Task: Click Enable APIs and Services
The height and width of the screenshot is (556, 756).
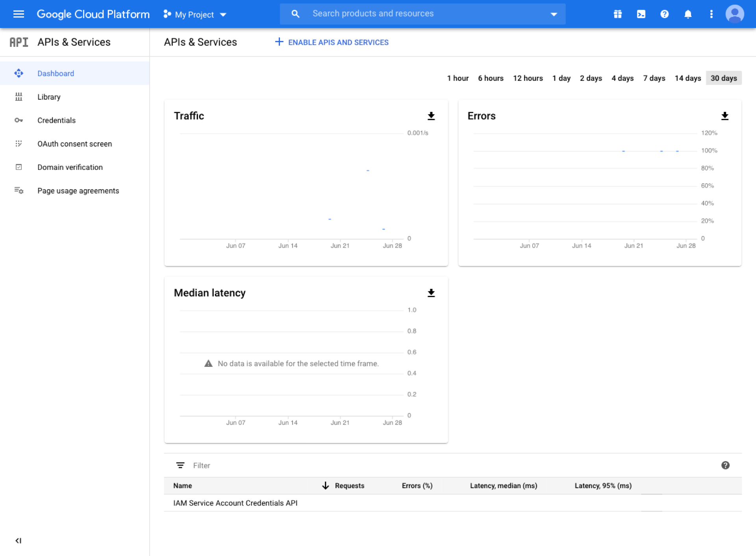Action: (332, 42)
